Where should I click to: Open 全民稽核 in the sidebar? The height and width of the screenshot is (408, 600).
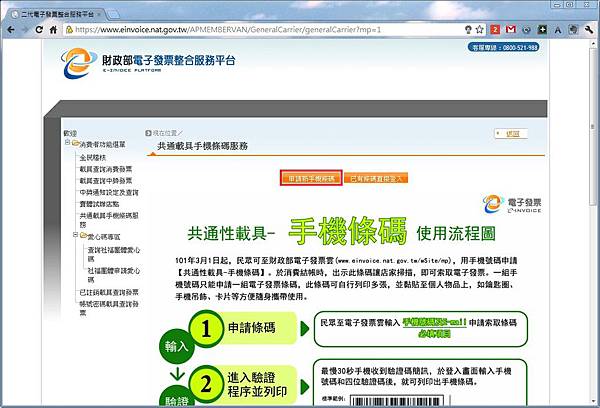93,157
